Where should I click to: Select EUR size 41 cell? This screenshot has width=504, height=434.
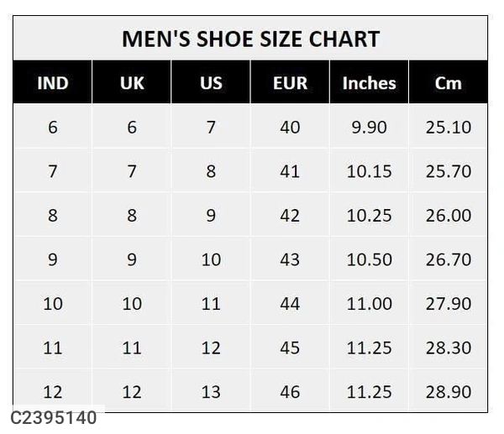290,171
